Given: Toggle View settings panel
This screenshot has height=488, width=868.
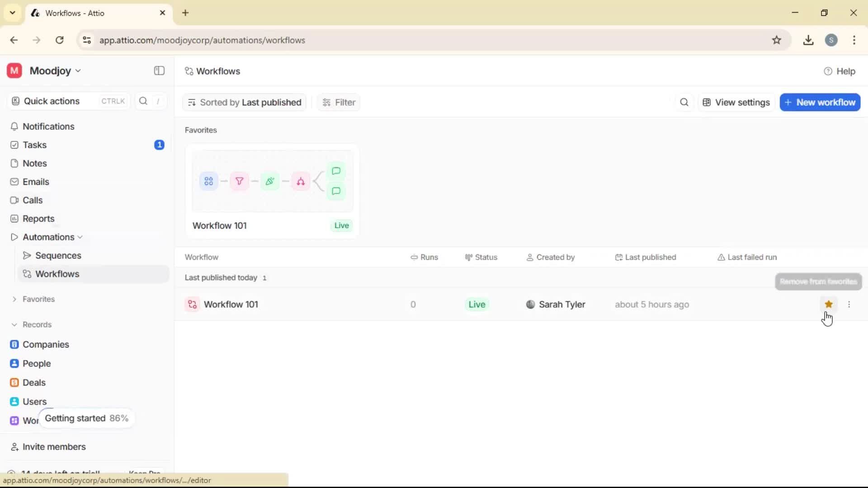Looking at the screenshot, I should pyautogui.click(x=736, y=102).
